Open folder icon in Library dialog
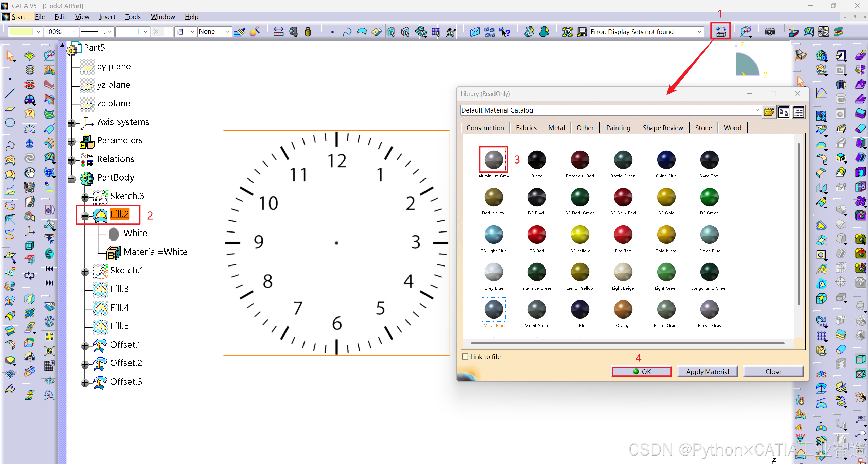The height and width of the screenshot is (464, 868). pos(769,111)
